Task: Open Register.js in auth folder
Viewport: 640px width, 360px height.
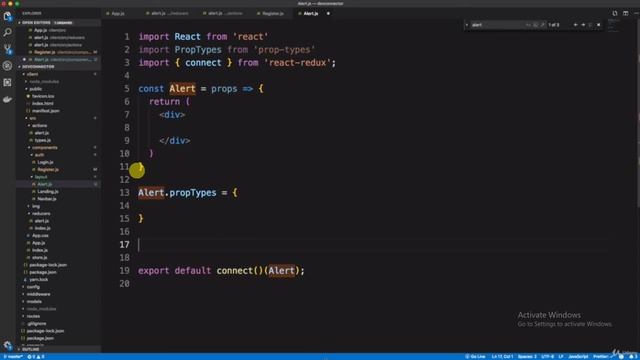Action: pos(48,170)
